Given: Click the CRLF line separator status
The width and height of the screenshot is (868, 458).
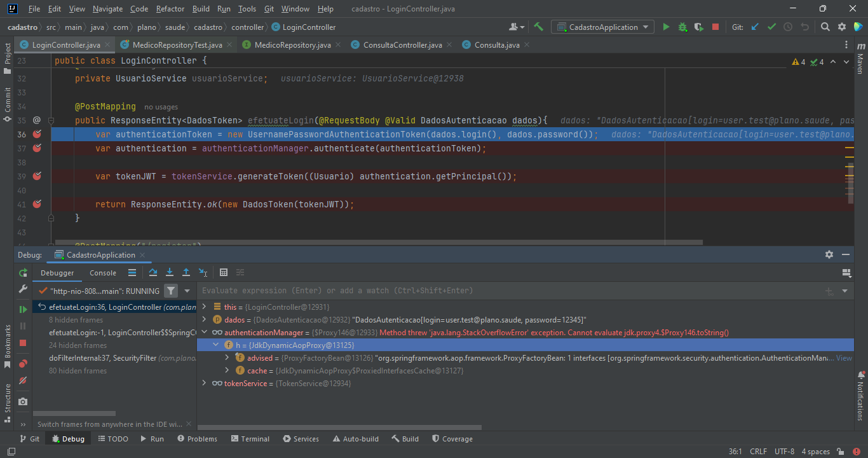Looking at the screenshot, I should point(758,452).
